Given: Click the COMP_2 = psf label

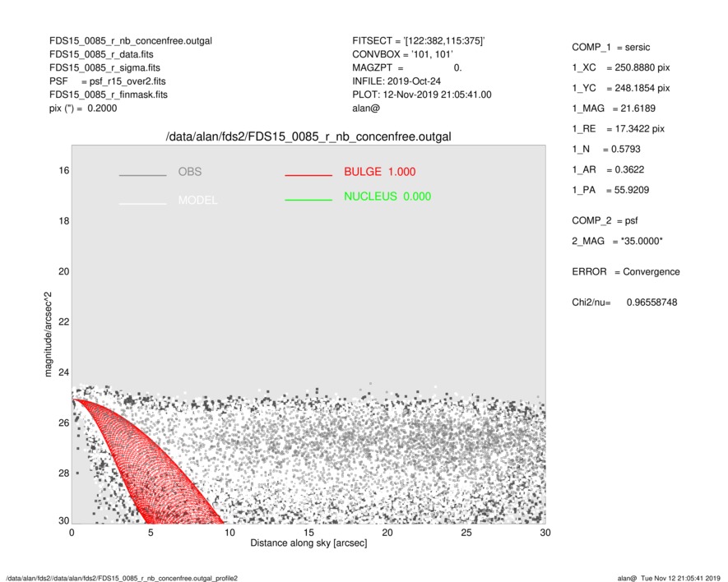Looking at the screenshot, I should tap(605, 220).
